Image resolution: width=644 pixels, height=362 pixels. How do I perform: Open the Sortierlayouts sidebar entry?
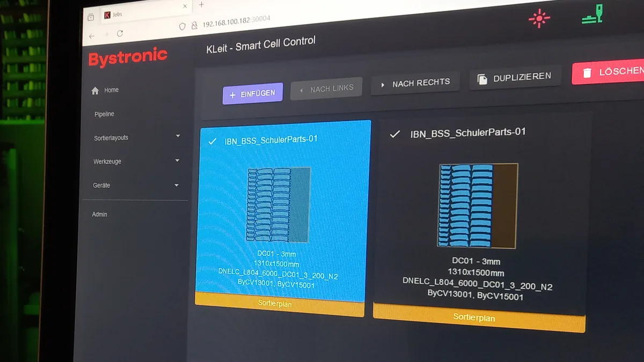111,138
